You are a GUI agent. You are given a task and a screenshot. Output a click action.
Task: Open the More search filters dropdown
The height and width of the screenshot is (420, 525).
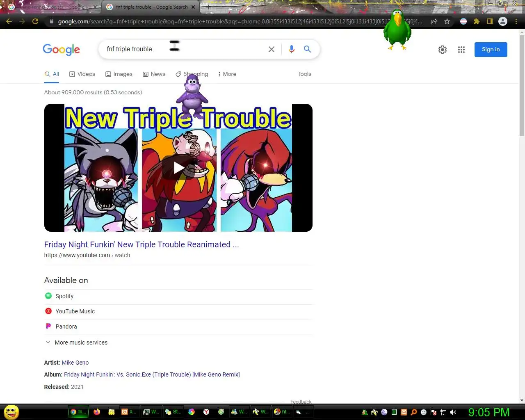pyautogui.click(x=227, y=74)
